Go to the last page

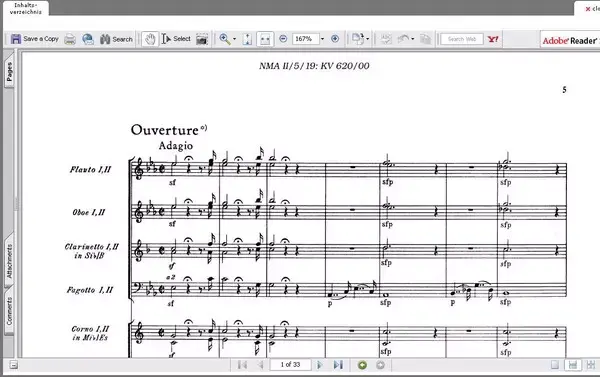[x=338, y=365]
